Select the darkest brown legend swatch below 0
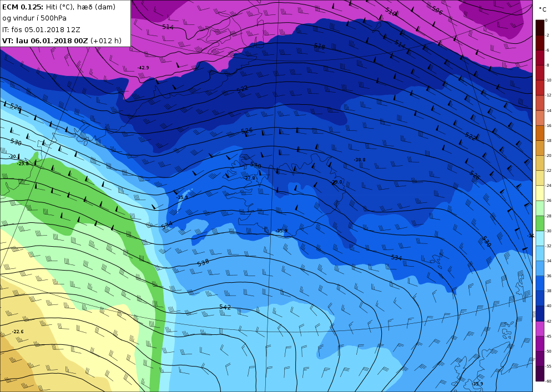 pyautogui.click(x=540, y=28)
